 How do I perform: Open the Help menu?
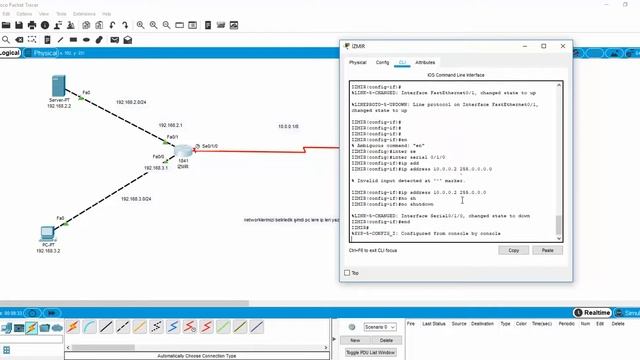pyautogui.click(x=107, y=14)
